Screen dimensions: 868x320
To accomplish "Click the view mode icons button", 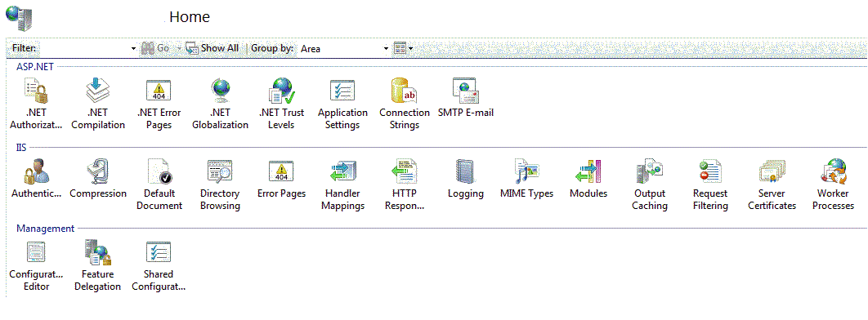I will click(x=400, y=49).
